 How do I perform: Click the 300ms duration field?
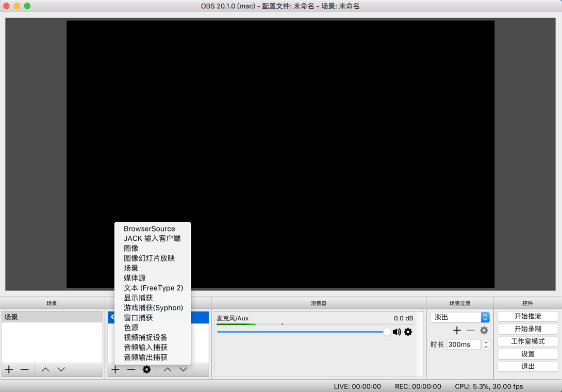click(464, 345)
